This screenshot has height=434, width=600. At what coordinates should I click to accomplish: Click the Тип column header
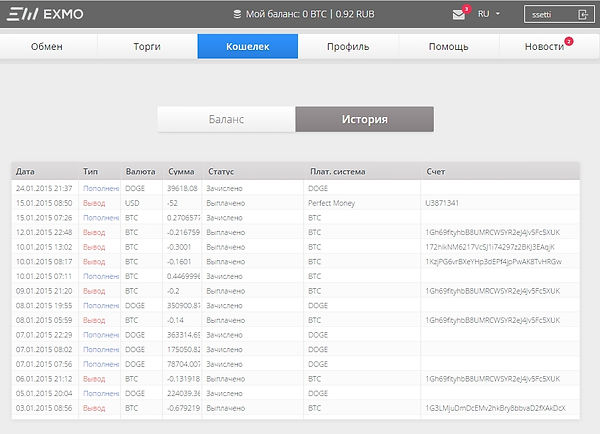point(90,171)
